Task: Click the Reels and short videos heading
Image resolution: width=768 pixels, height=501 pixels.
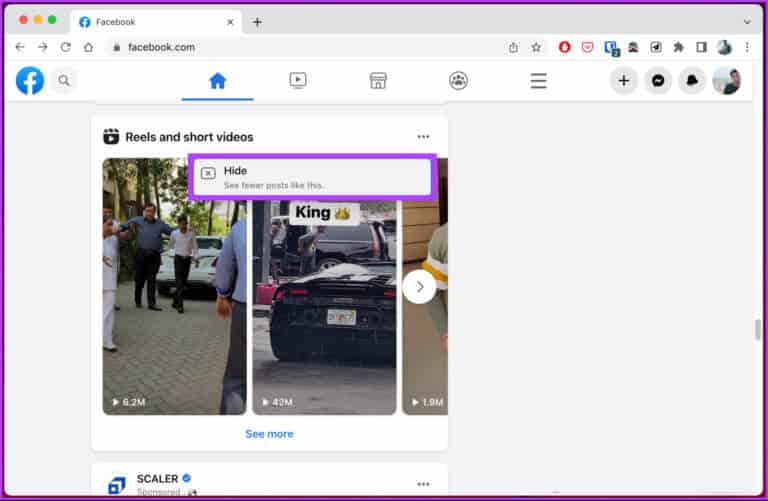Action: (189, 137)
